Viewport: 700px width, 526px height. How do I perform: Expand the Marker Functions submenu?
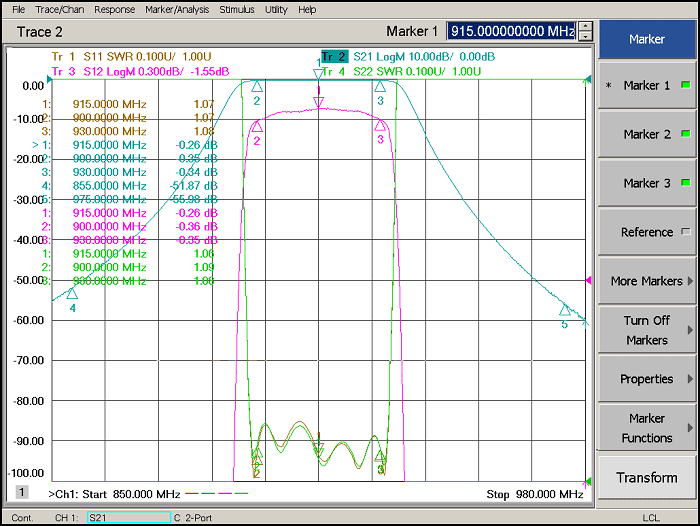[646, 428]
